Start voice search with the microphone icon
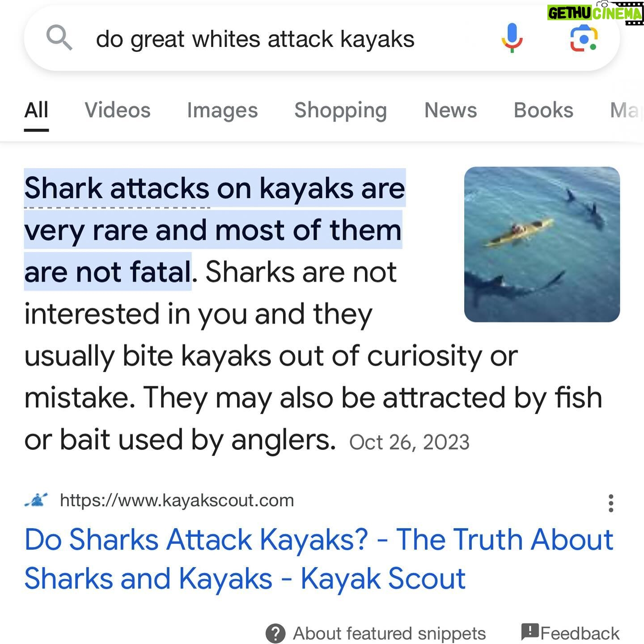Screen dimensions: 644x644 (512, 38)
